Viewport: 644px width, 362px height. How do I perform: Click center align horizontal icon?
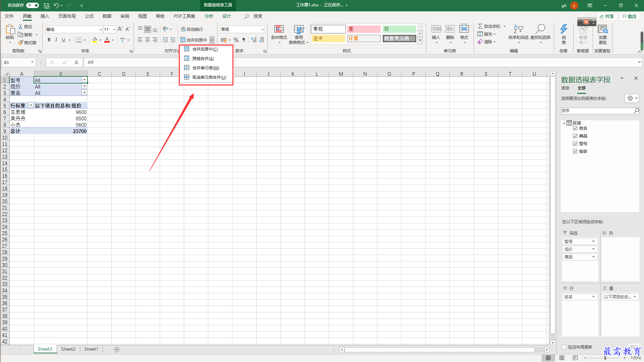click(148, 40)
